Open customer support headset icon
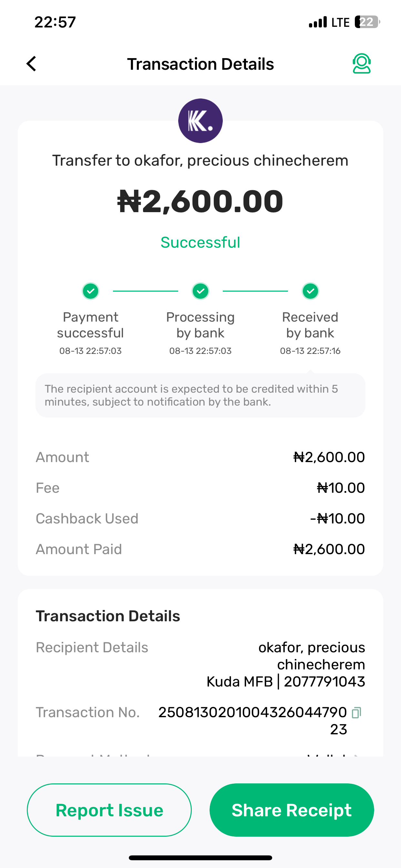 362,64
